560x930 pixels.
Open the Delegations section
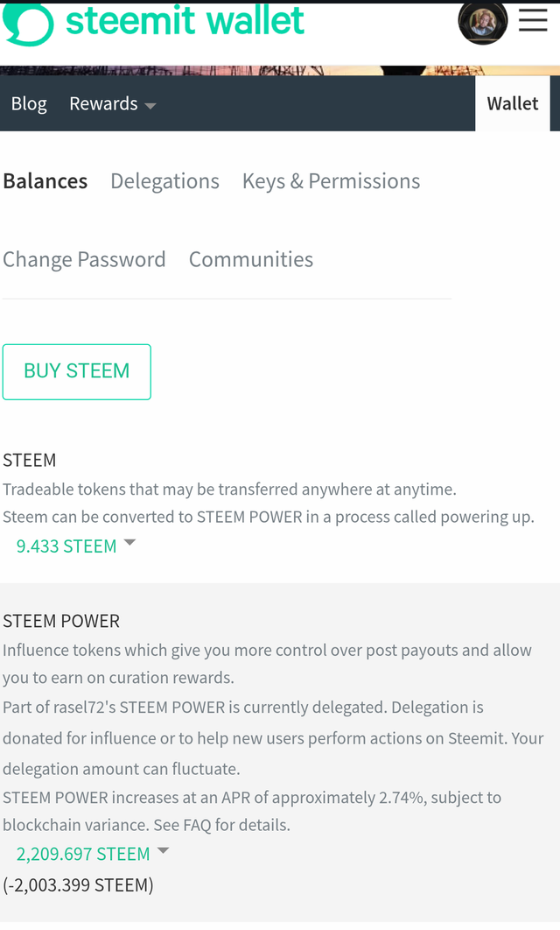(164, 181)
